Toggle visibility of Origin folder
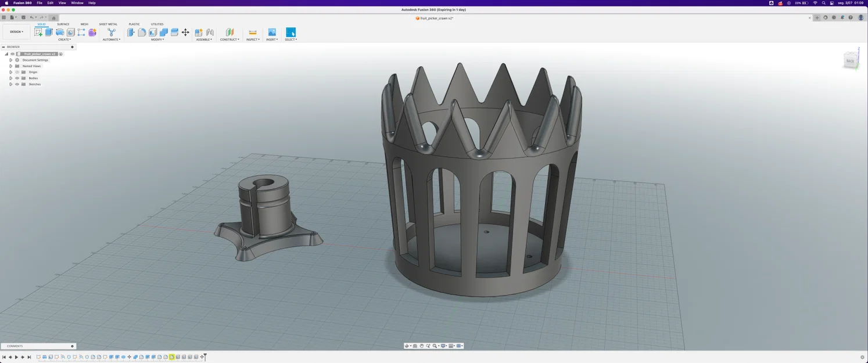 (17, 72)
